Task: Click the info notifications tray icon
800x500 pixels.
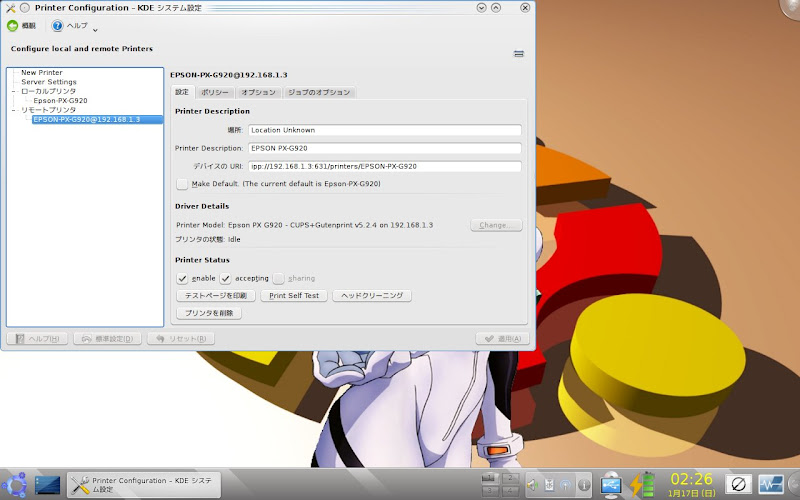Action: pyautogui.click(x=584, y=485)
